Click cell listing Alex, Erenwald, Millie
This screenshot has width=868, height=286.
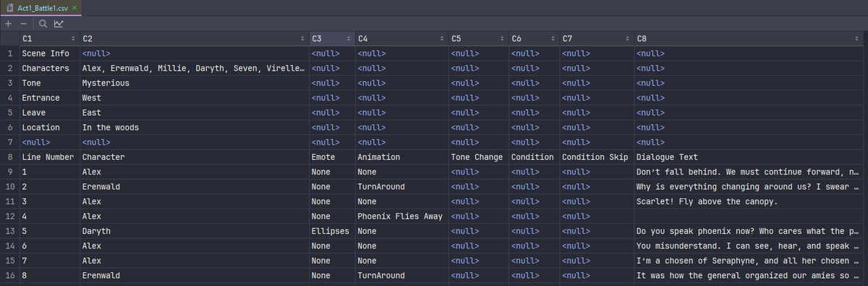tap(194, 68)
